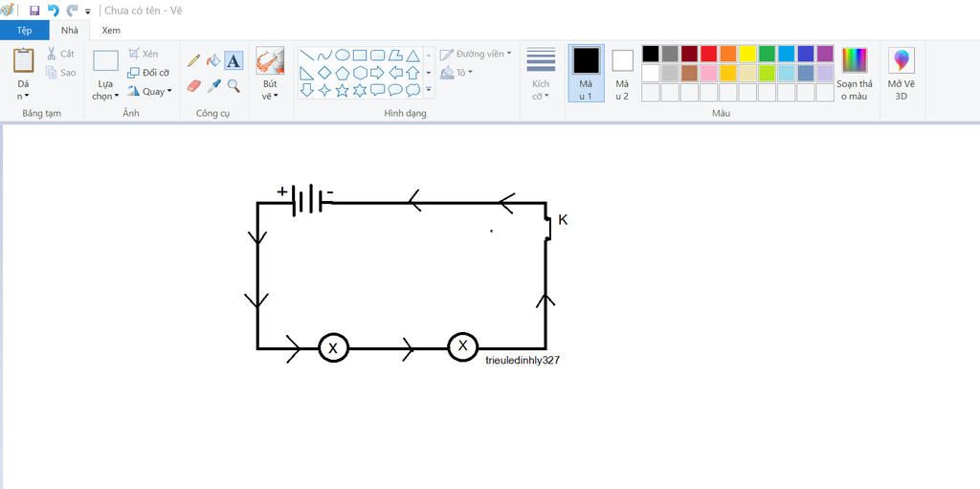980x489 pixels.
Task: Click Soạn thảo màu edit colors
Action: coord(855,74)
